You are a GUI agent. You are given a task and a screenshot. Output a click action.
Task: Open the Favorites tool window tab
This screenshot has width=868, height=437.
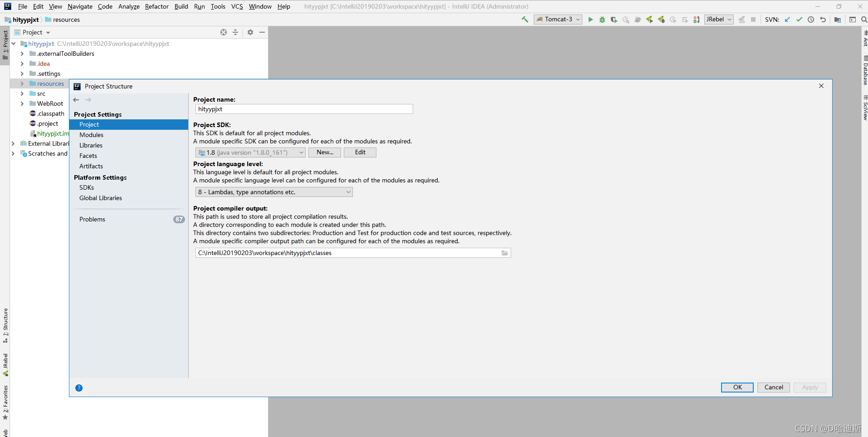coord(5,403)
